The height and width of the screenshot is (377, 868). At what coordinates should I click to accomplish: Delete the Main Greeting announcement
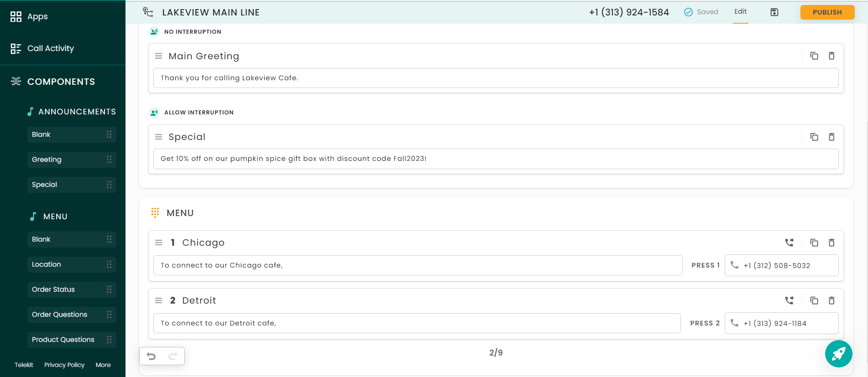point(831,56)
